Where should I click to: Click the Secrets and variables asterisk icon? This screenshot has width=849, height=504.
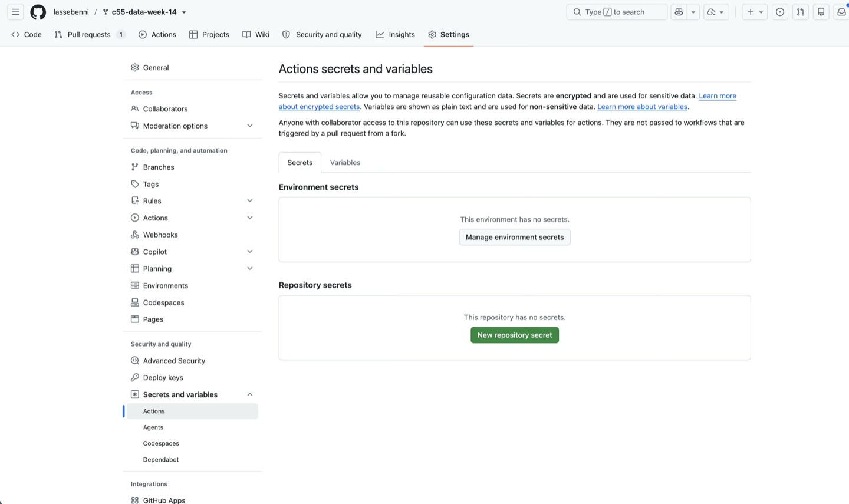pyautogui.click(x=135, y=394)
